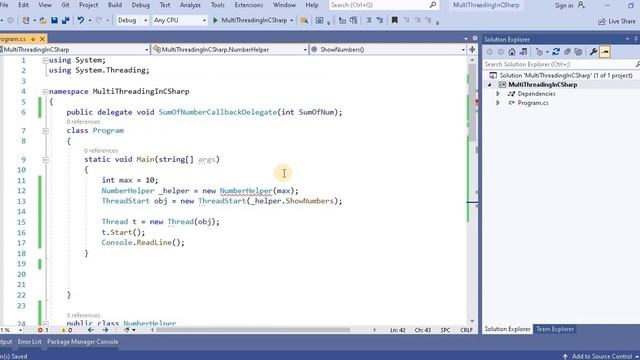Viewport: 640px width, 360px height.
Task: Open the Edit menu
Action: [x=24, y=5]
